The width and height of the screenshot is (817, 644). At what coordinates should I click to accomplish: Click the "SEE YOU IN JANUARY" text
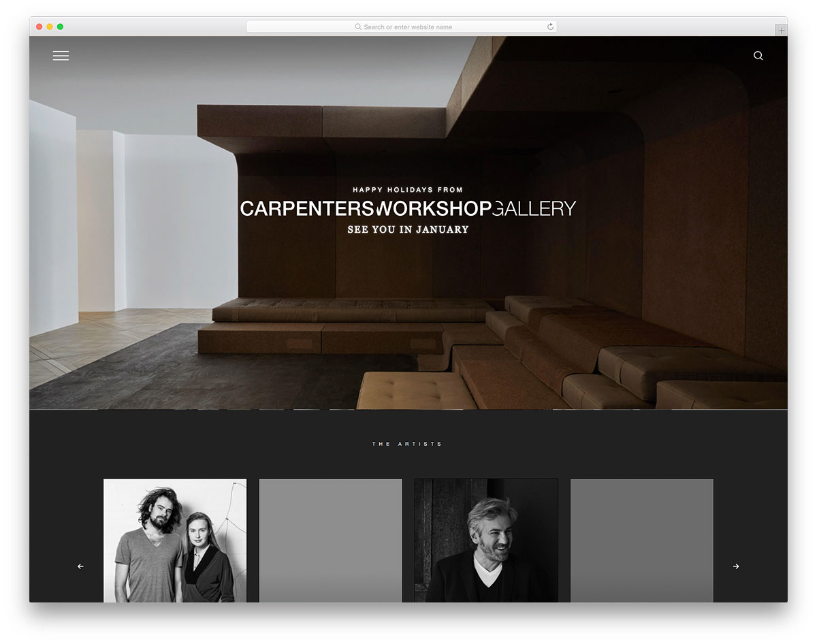pos(408,230)
